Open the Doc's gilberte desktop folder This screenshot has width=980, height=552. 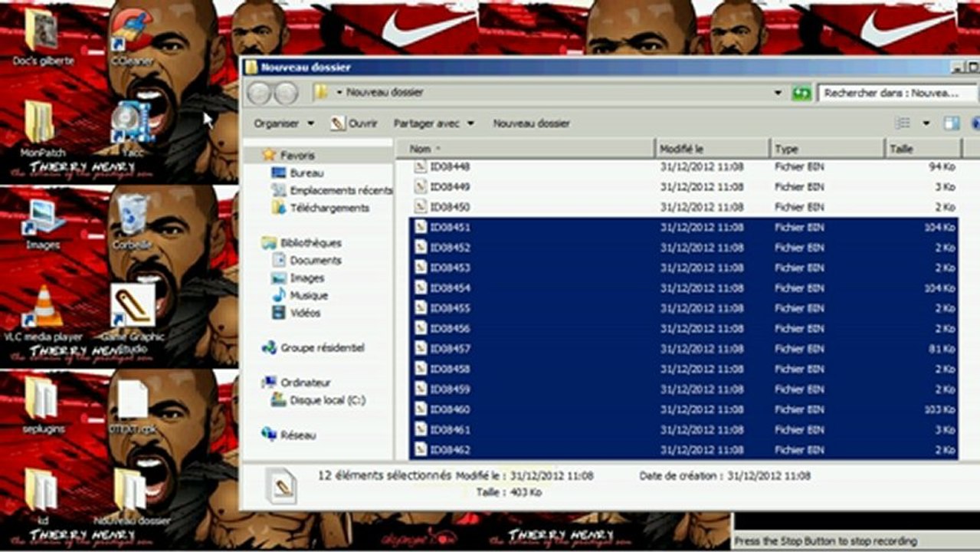tap(42, 36)
